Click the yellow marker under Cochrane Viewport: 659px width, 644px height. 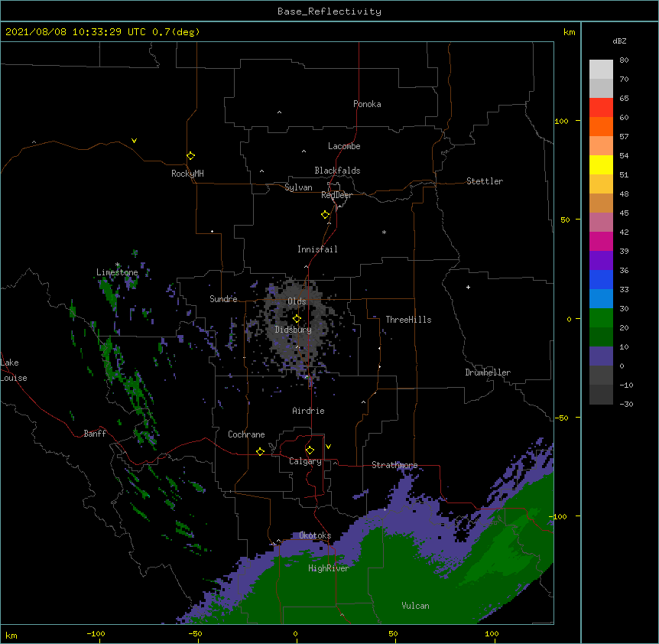[260, 451]
